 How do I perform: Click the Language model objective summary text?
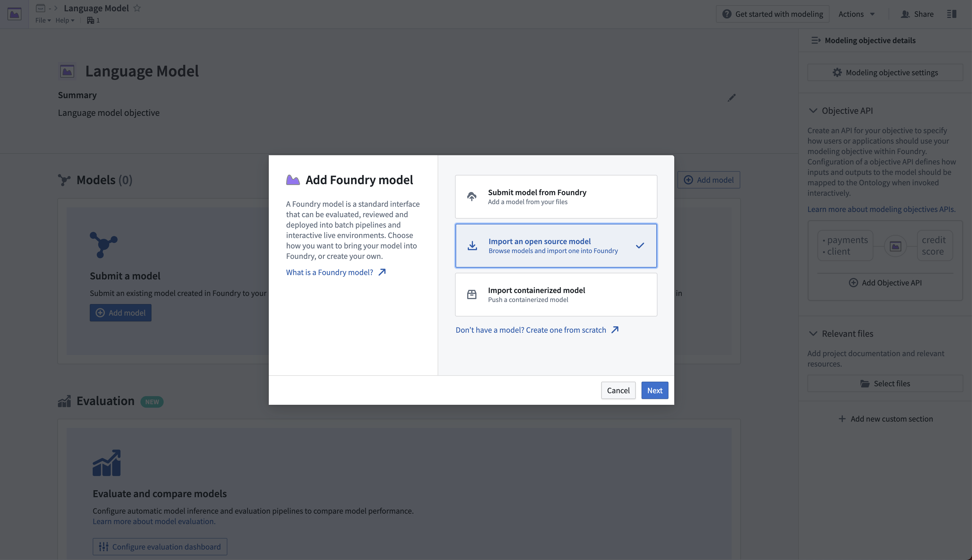click(x=109, y=113)
